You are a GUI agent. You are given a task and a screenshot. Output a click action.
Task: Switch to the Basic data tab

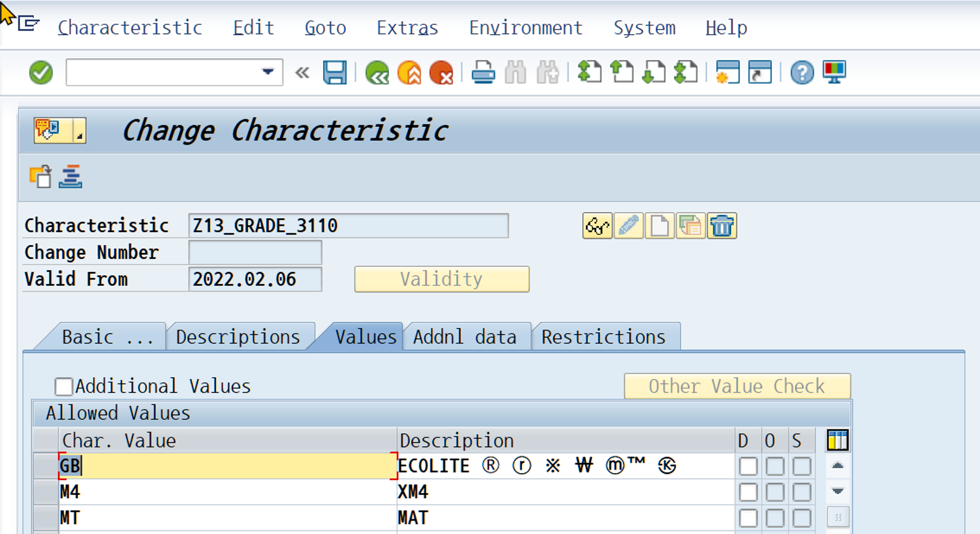click(107, 336)
